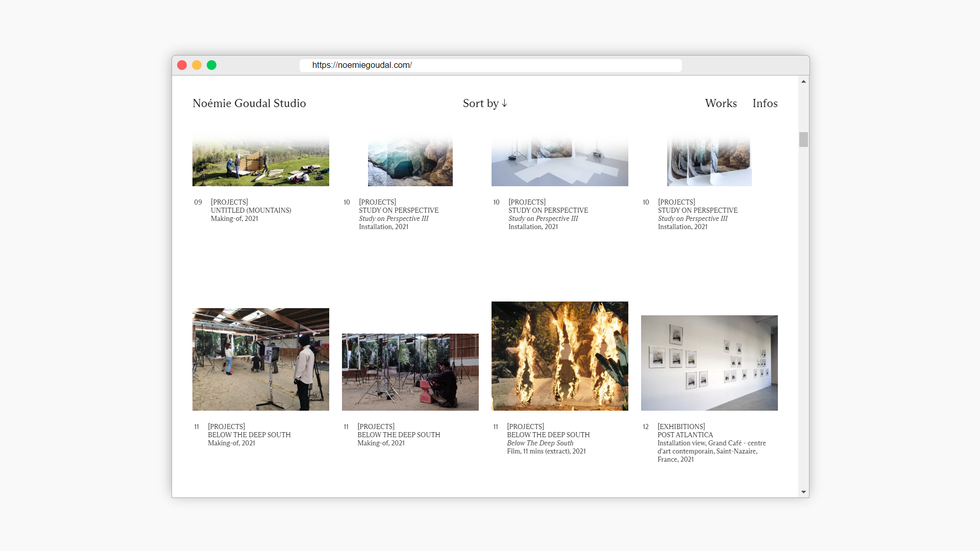
Task: Open the Infos menu item
Action: click(765, 104)
